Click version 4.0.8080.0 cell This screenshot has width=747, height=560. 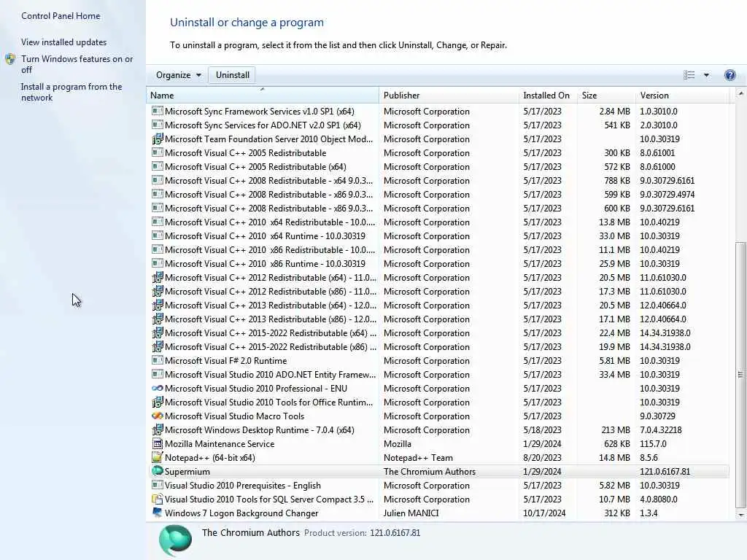tap(659, 499)
